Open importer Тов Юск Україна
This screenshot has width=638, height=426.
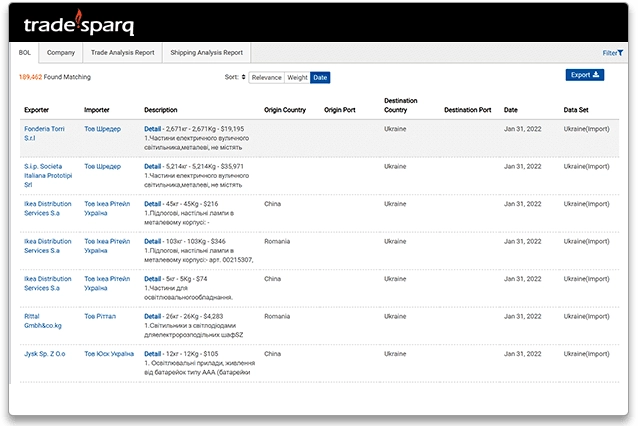click(109, 354)
